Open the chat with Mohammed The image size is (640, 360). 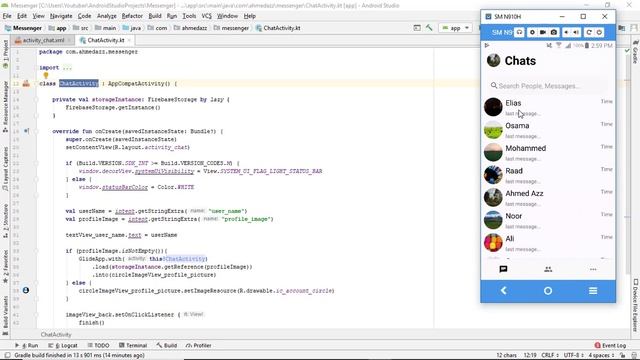[548, 152]
